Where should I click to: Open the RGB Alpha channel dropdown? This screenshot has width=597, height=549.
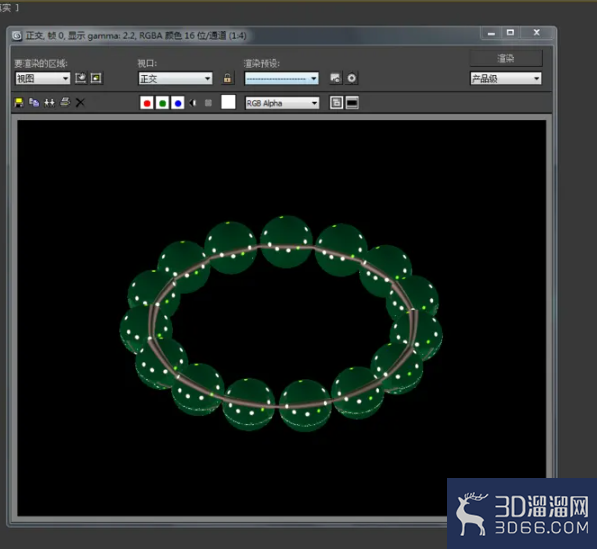pos(282,103)
